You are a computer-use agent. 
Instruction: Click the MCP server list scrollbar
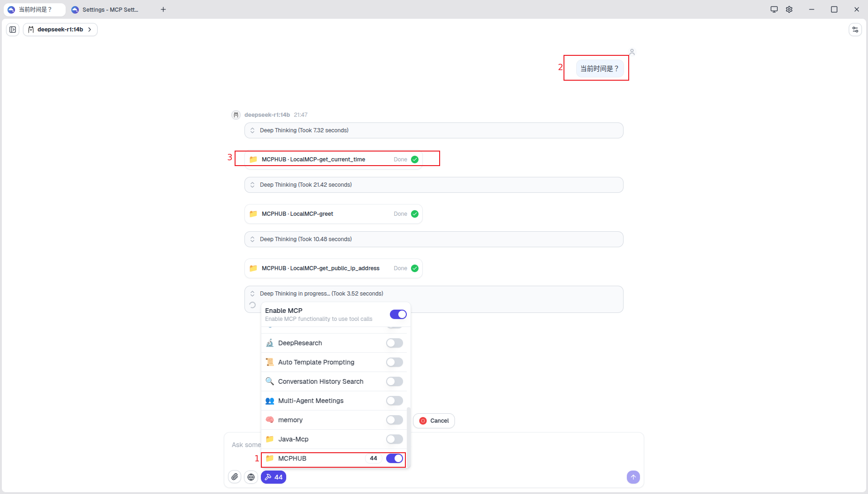point(409,436)
